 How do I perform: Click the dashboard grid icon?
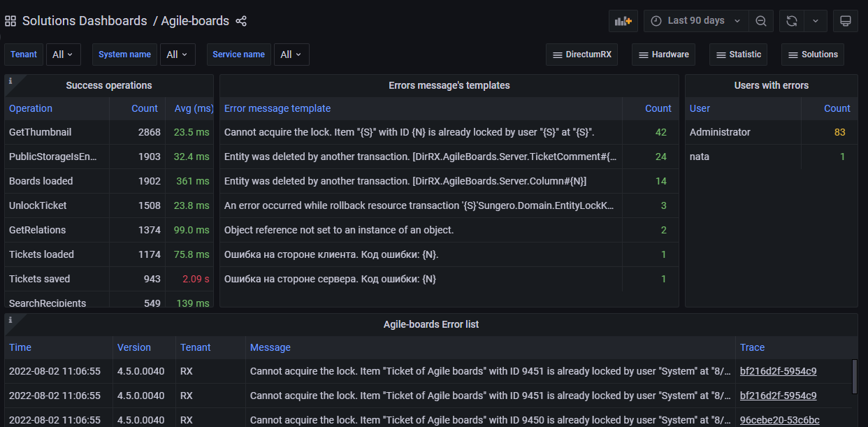pos(10,21)
